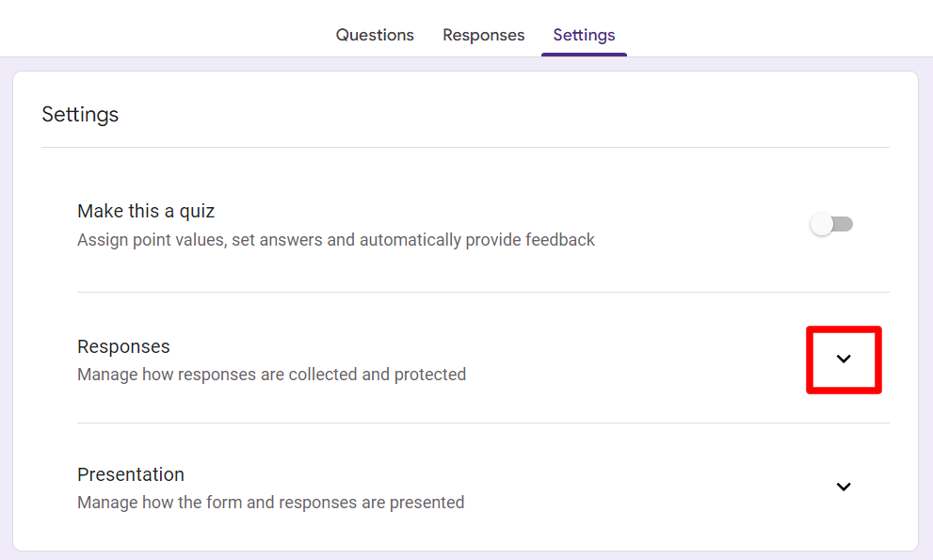The height and width of the screenshot is (560, 933).
Task: Open the Presentation section by its title
Action: [131, 474]
